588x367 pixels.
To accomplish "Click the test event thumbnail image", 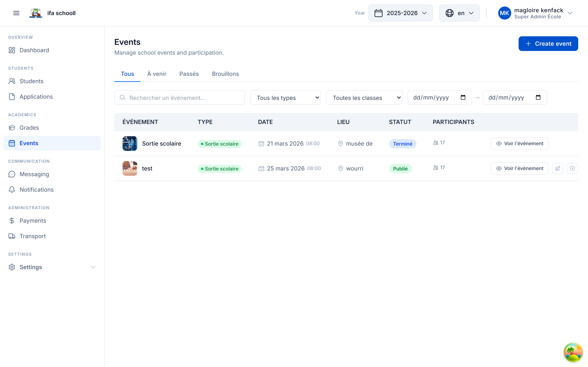I will point(130,168).
